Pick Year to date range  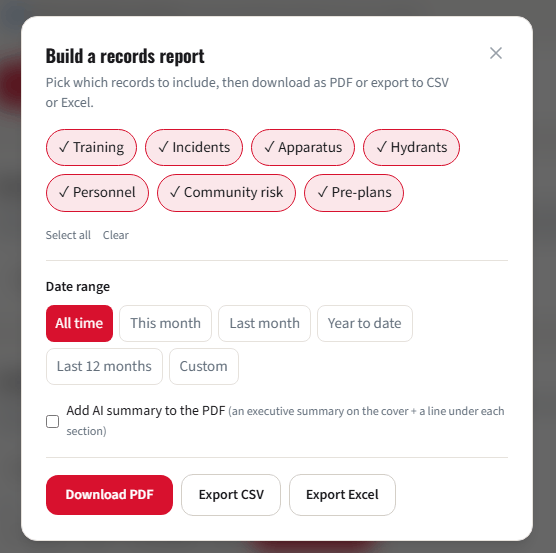[x=365, y=323]
